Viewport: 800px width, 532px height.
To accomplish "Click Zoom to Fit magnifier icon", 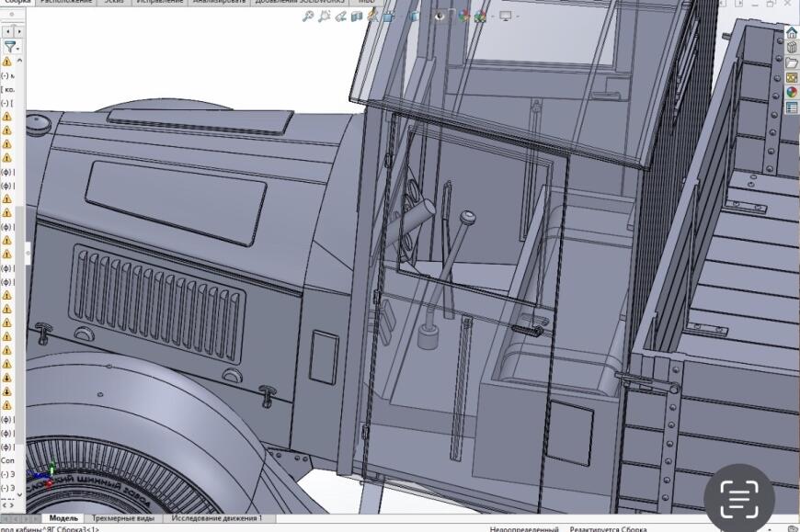I will click(308, 17).
